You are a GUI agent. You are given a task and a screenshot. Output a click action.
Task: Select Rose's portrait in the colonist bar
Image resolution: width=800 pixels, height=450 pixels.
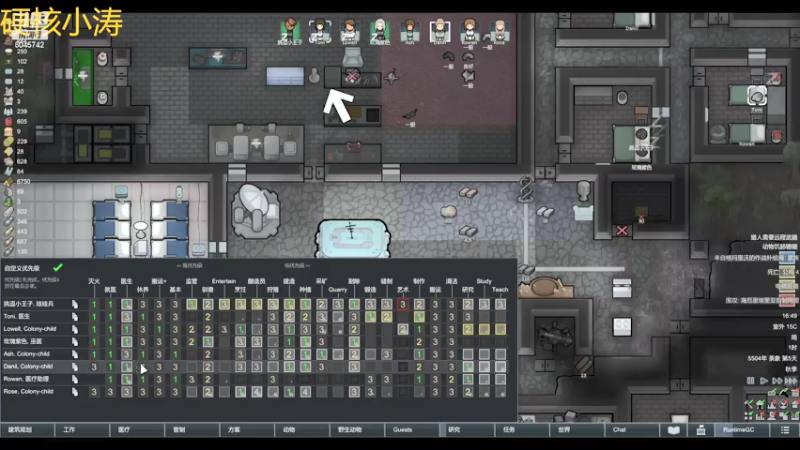tap(499, 32)
